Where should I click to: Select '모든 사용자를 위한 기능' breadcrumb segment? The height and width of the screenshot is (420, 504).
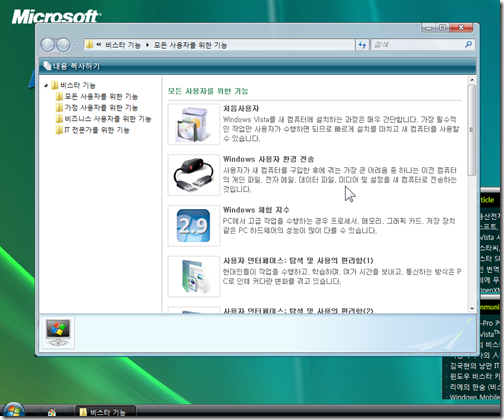(x=190, y=45)
